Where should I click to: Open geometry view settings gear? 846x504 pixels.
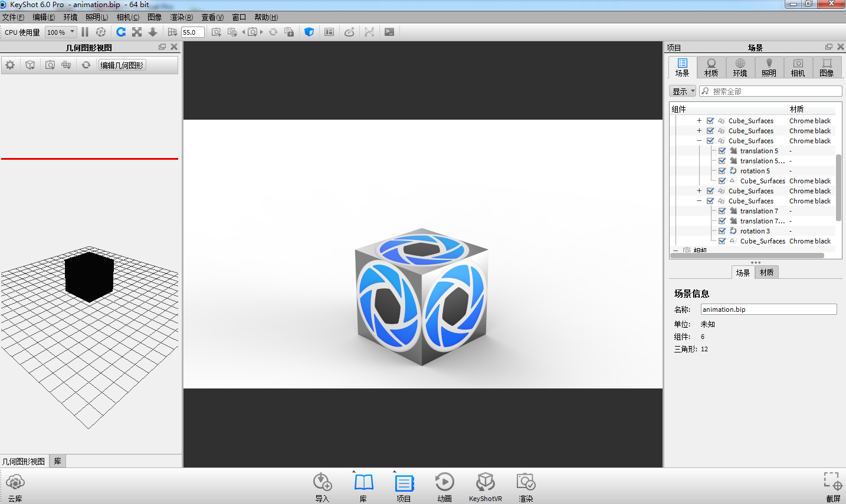[10, 65]
